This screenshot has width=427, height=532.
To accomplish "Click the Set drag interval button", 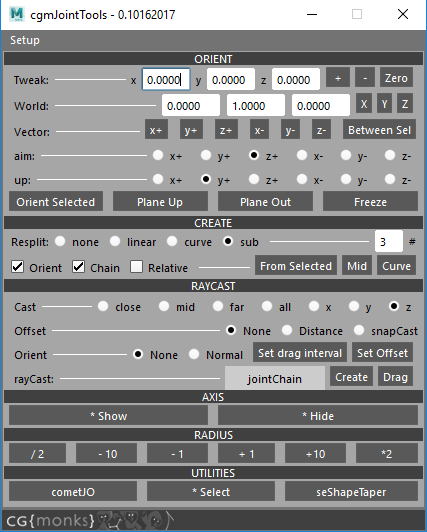I will point(300,353).
